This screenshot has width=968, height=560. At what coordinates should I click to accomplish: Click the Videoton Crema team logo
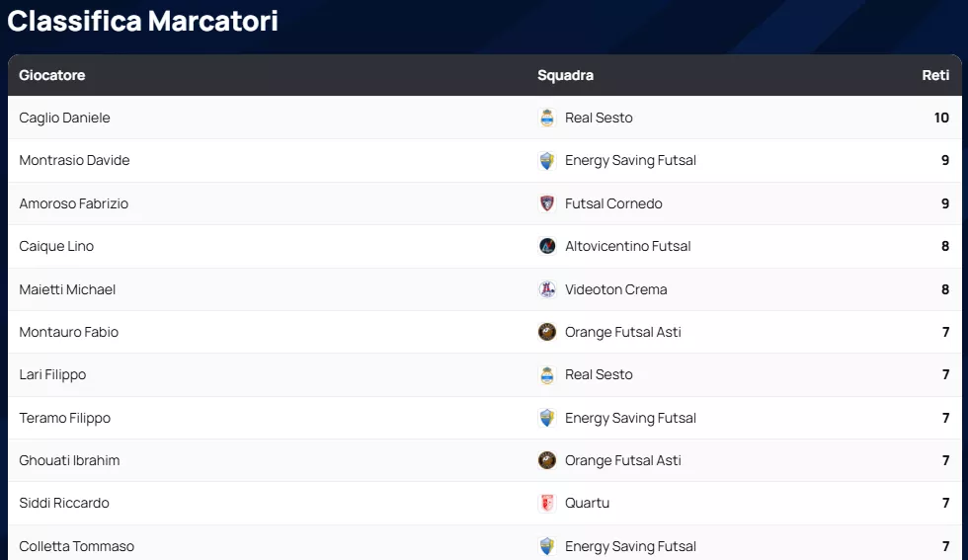point(547,289)
